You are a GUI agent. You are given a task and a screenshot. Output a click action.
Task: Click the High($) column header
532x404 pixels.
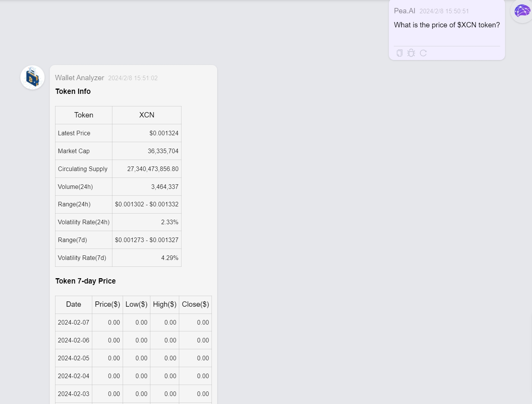pos(164,304)
